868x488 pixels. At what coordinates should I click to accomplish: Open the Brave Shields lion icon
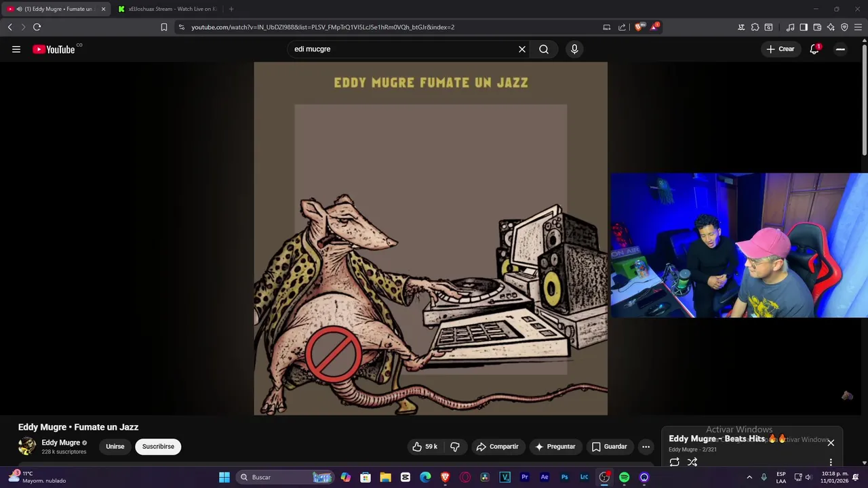[638, 27]
